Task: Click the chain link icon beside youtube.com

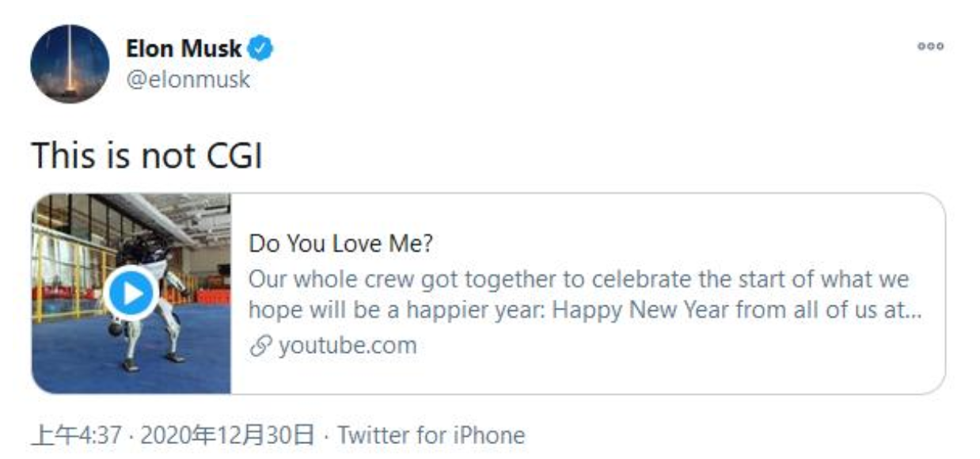Action: [x=260, y=346]
